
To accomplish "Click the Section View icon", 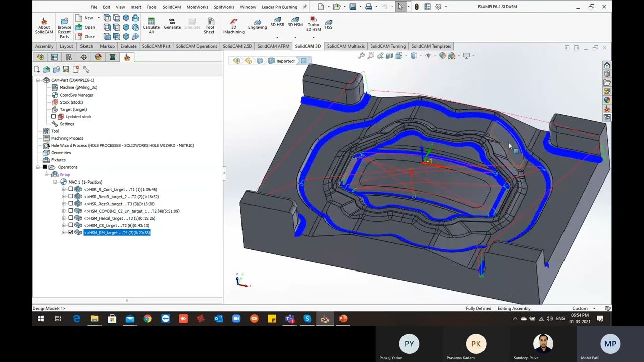I will pyautogui.click(x=390, y=56).
